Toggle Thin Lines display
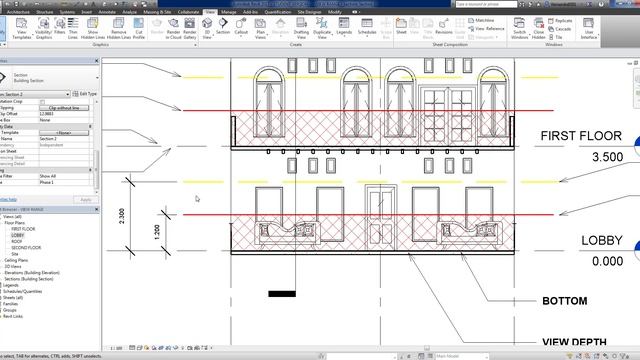 73,28
